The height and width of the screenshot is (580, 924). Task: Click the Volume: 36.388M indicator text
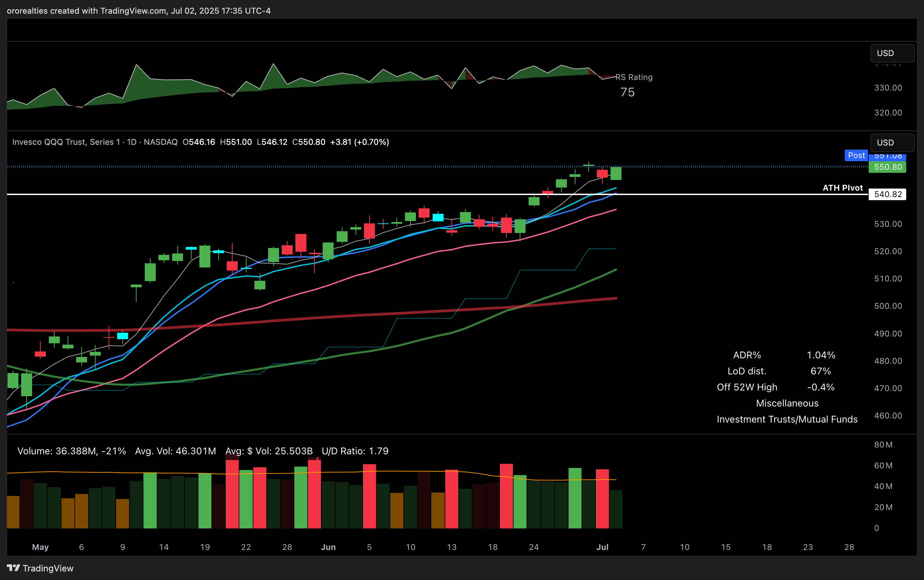click(72, 451)
